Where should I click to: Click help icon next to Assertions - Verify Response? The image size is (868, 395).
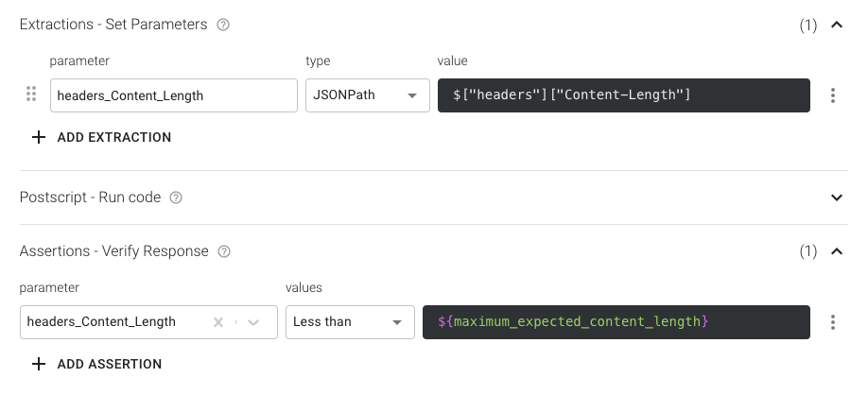click(x=224, y=251)
